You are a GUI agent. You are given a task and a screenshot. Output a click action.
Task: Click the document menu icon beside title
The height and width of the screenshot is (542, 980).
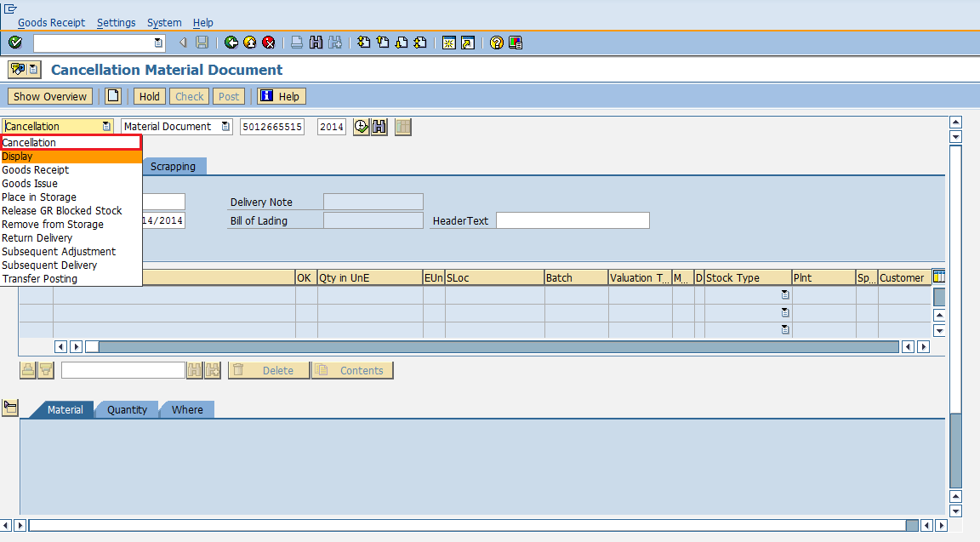[25, 70]
